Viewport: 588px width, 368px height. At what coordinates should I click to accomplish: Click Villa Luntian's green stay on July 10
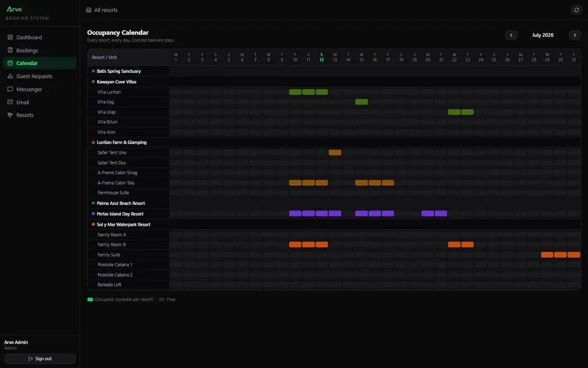295,92
